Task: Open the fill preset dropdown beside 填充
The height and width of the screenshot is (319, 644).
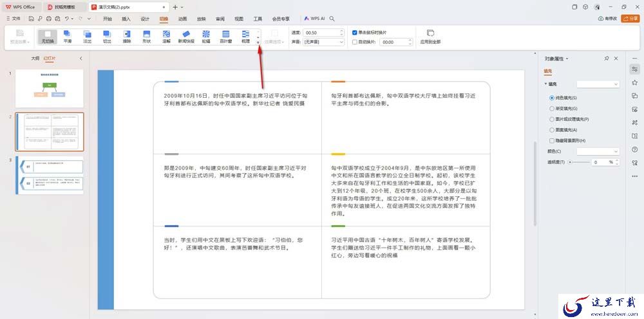Action: click(x=598, y=84)
